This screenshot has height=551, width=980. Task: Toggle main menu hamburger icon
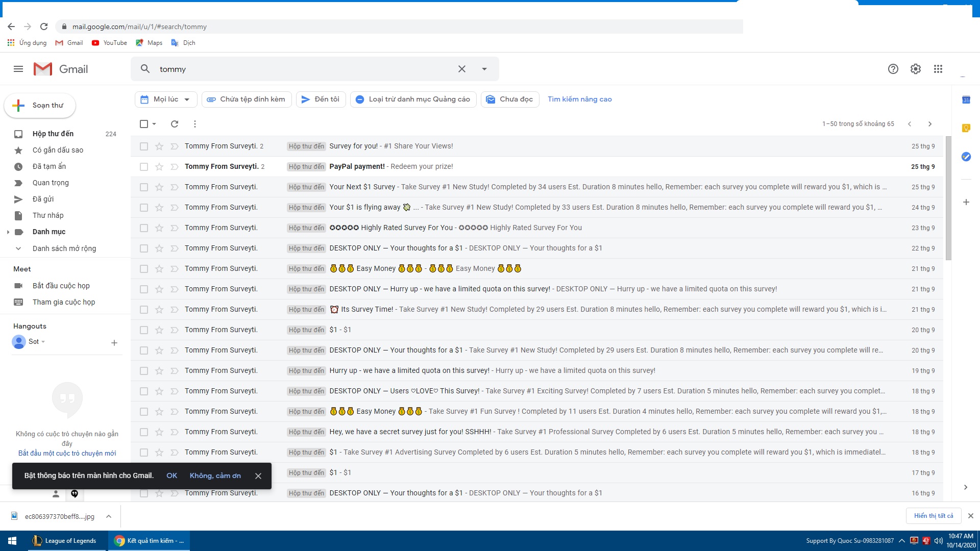click(18, 69)
